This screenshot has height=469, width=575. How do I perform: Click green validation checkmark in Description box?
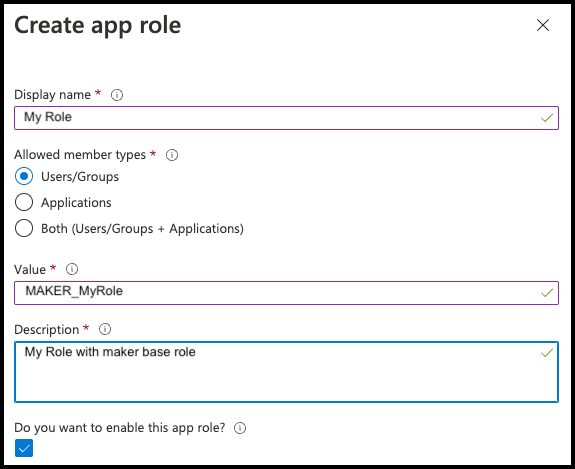pyautogui.click(x=547, y=353)
